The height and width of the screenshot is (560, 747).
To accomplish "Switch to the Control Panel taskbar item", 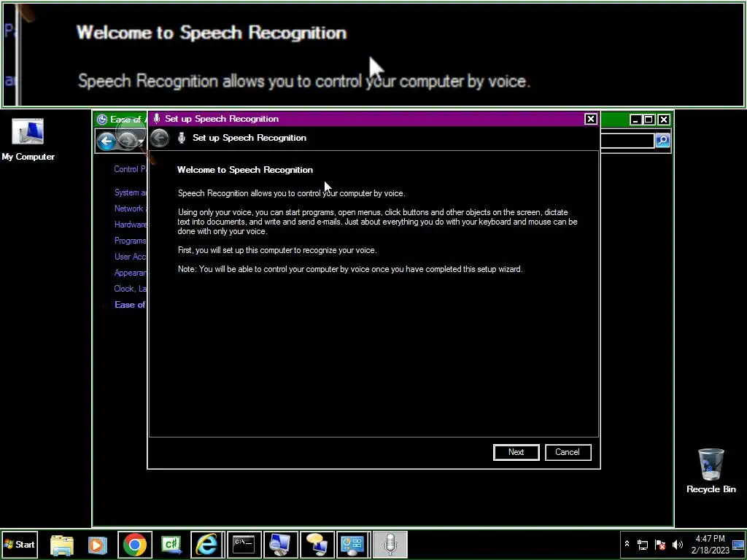I will click(354, 545).
